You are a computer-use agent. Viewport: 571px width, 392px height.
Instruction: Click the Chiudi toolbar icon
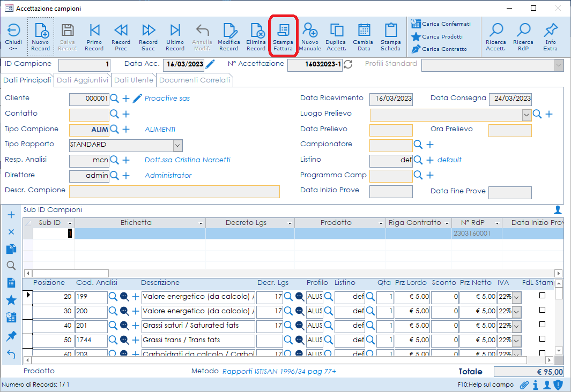coord(13,37)
